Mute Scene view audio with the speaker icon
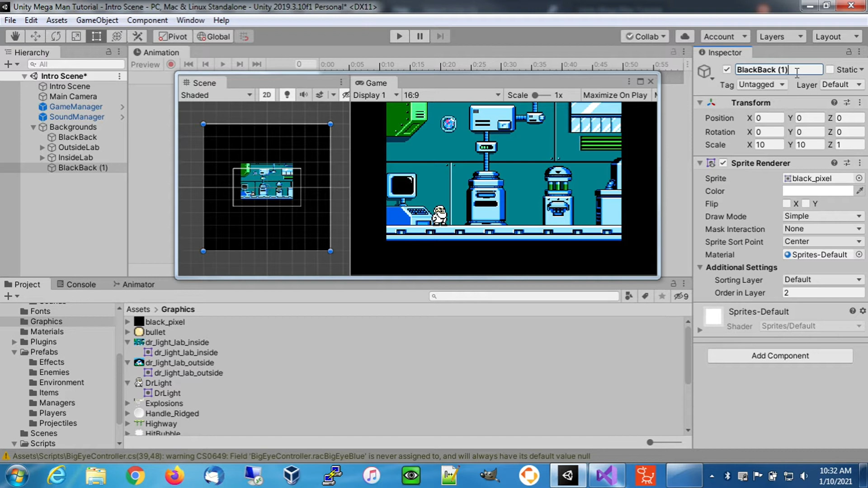This screenshot has height=488, width=868. 303,95
